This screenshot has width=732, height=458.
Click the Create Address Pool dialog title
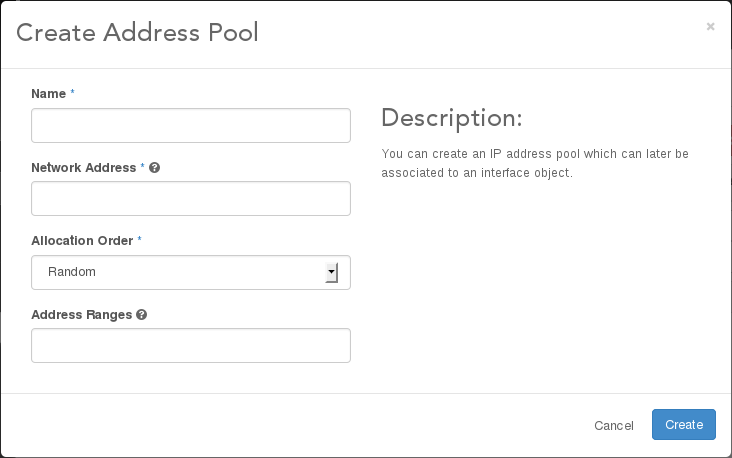click(137, 33)
